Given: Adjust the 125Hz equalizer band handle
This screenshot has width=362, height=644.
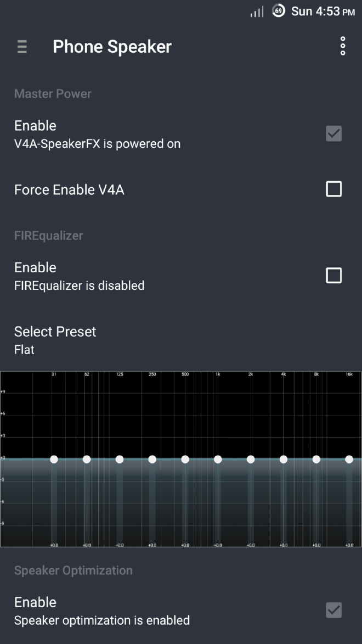Looking at the screenshot, I should pyautogui.click(x=119, y=460).
